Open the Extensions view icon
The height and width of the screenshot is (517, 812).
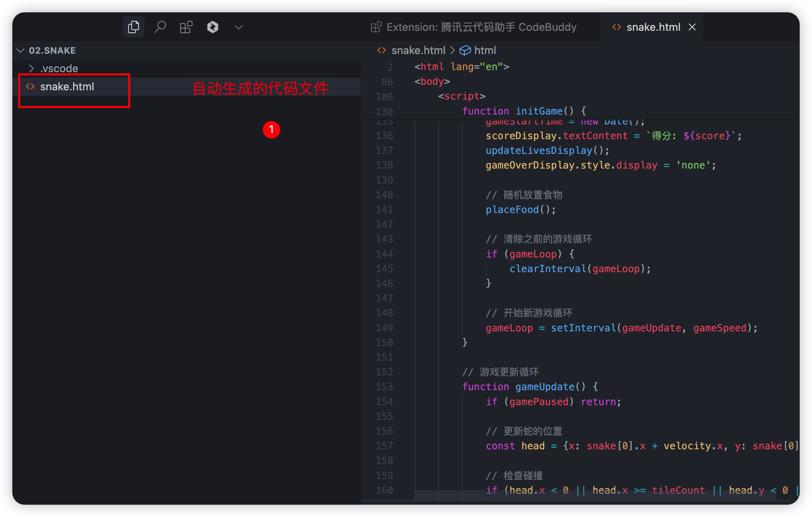coord(186,27)
